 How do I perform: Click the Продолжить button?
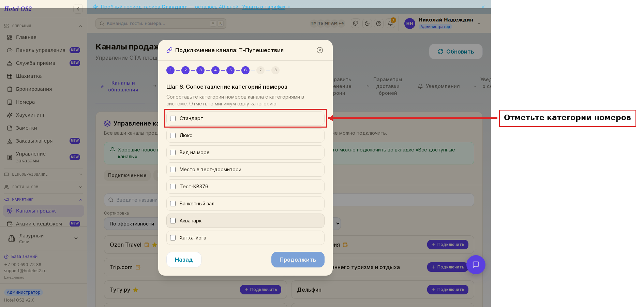[298, 260]
